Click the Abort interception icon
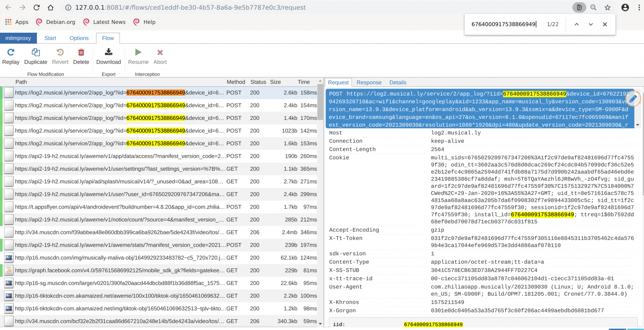This screenshot has width=644, height=330. 160,52
